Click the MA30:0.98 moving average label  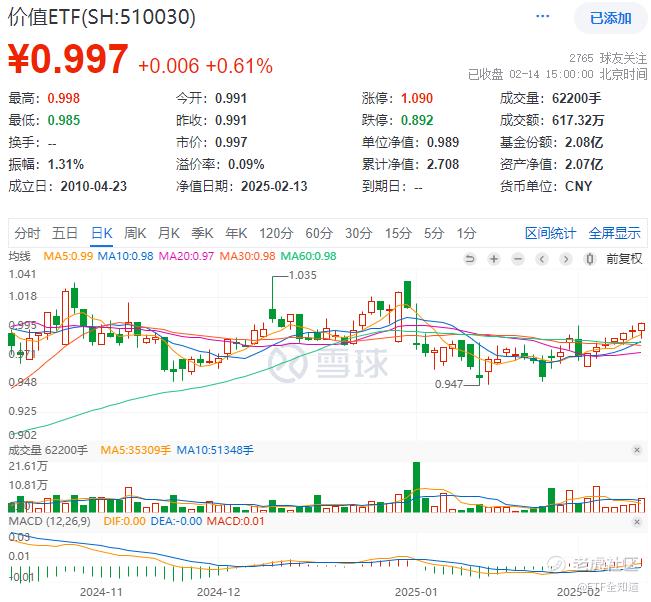[247, 256]
